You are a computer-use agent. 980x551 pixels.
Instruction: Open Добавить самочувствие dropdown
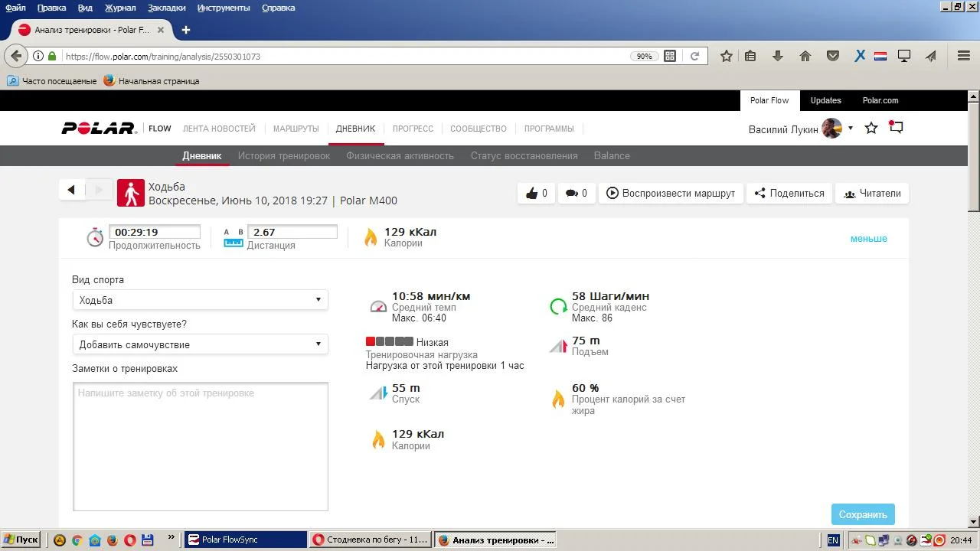coord(200,344)
